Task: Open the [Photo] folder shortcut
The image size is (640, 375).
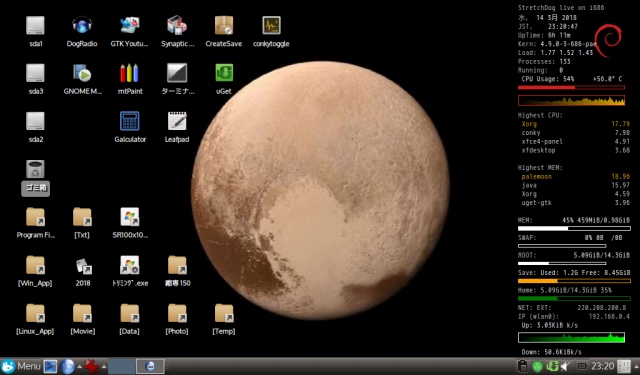Action: pos(177,313)
